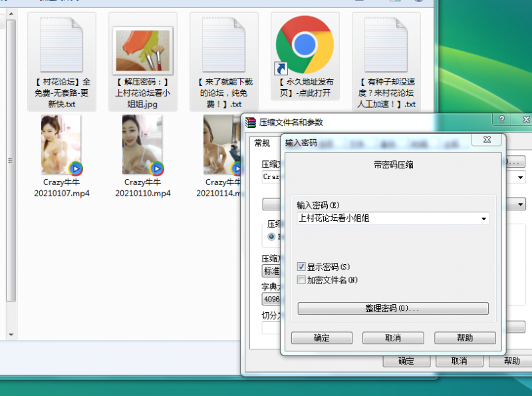Confirm password with 确定 in 输入密码 dialog

click(x=322, y=338)
